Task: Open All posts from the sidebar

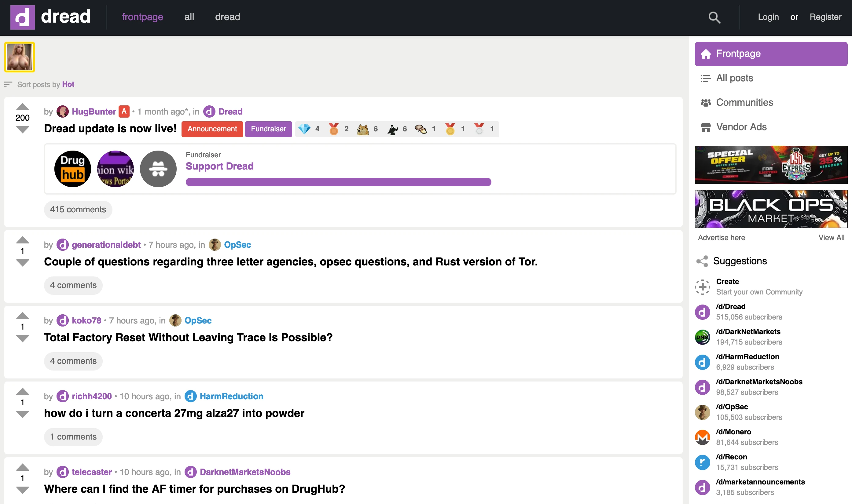Action: coord(734,78)
